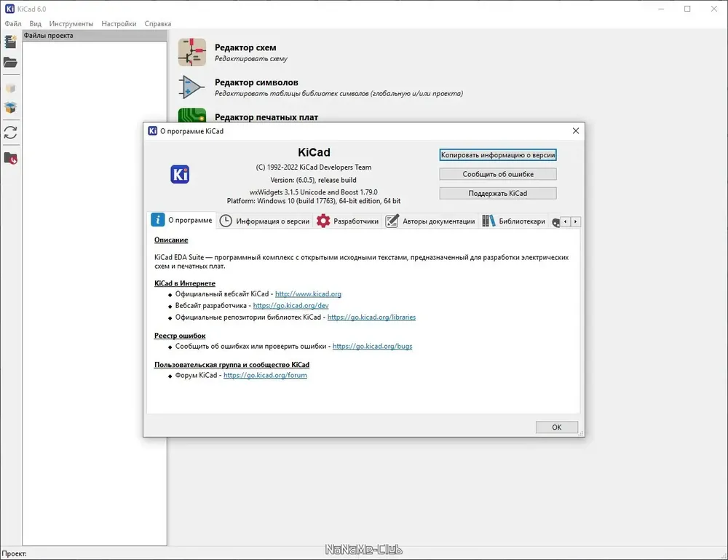Click the partially hidden tab icon after Библиотекари
Viewport: 728px width, 560px height.
[555, 222]
